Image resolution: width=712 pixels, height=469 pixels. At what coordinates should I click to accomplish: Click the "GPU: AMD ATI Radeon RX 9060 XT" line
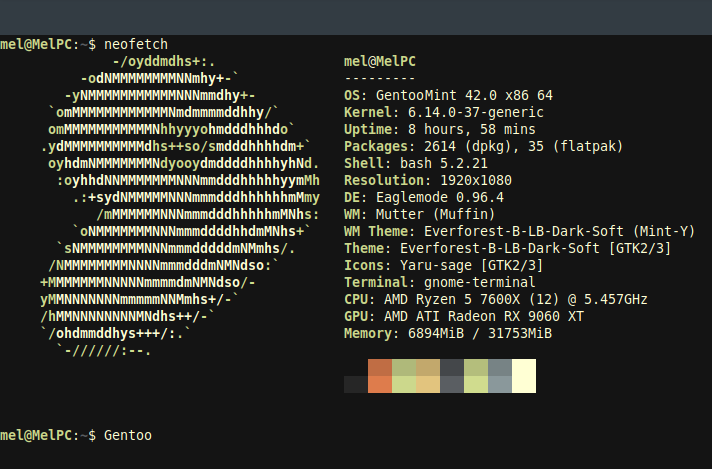(464, 316)
